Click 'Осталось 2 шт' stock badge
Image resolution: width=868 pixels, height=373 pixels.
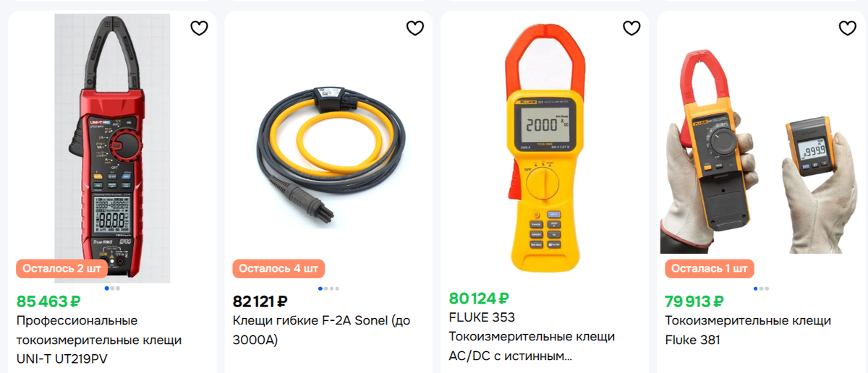click(62, 268)
